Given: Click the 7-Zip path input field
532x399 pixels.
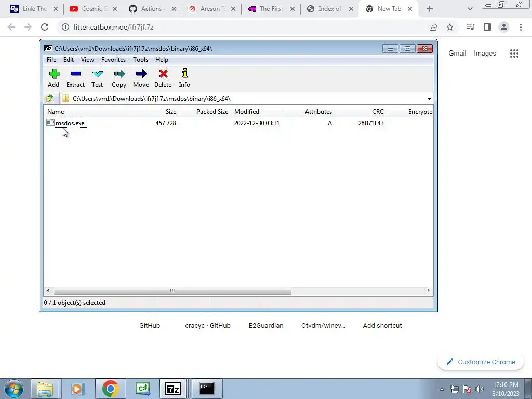Looking at the screenshot, I should [244, 99].
